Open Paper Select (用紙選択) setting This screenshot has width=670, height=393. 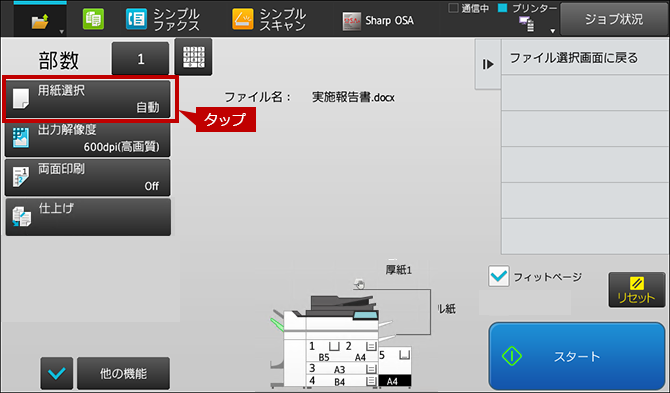coord(88,99)
